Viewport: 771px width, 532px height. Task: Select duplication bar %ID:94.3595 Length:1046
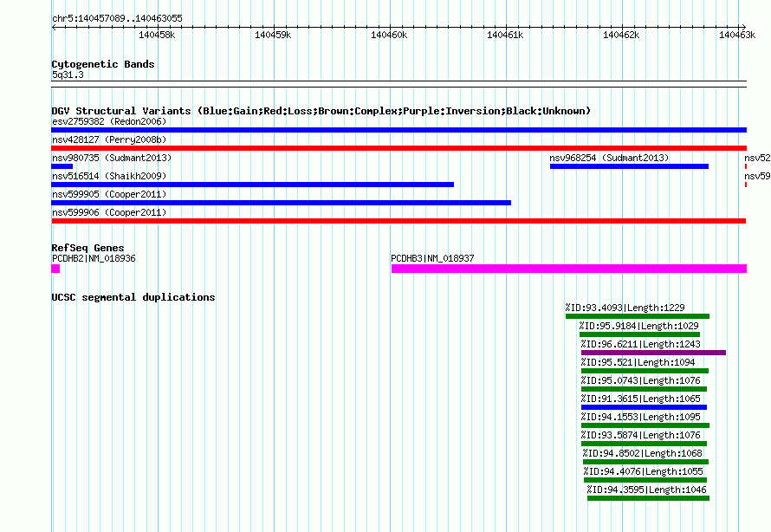pyautogui.click(x=648, y=498)
